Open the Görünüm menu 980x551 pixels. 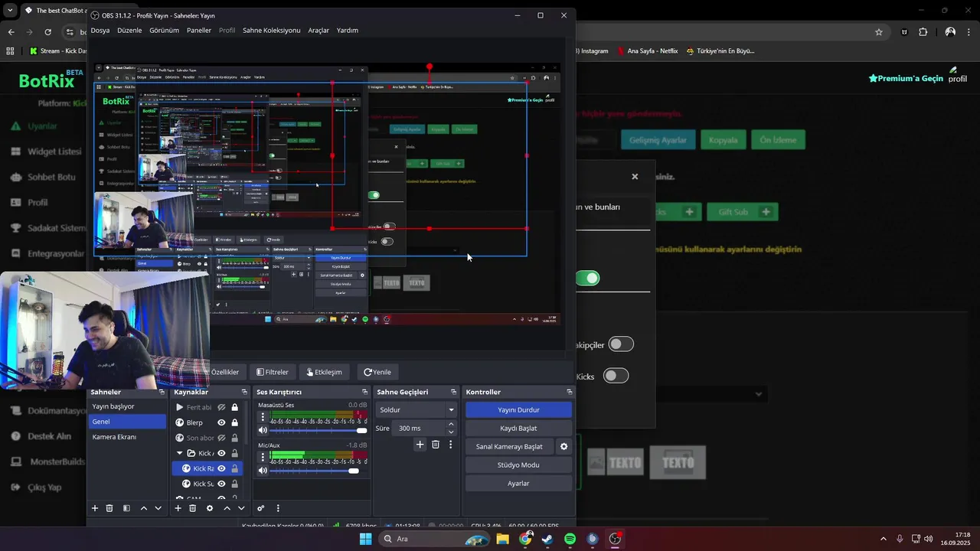[x=164, y=31]
